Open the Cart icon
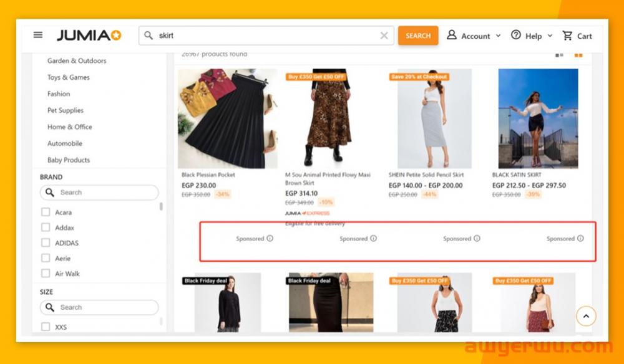The image size is (624, 364). (567, 36)
